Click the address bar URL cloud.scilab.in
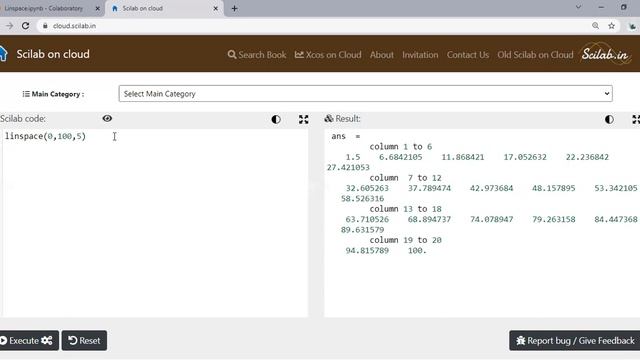This screenshot has height=360, width=640. tap(74, 26)
